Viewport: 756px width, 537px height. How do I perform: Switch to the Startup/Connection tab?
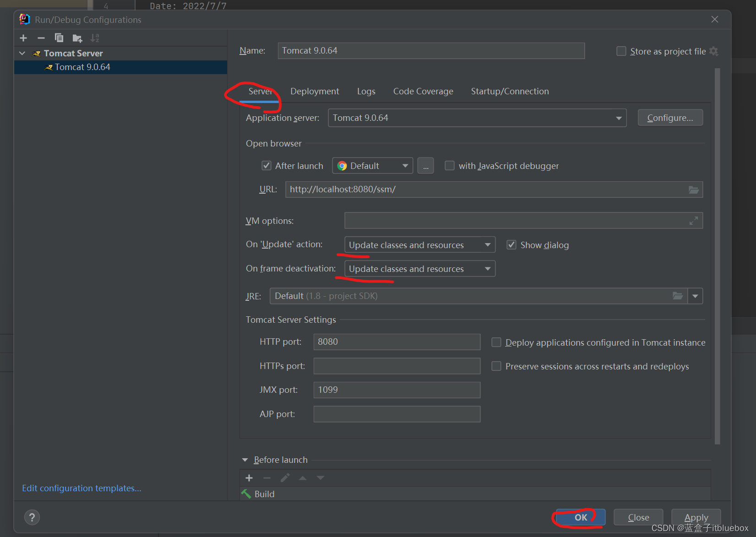tap(510, 91)
